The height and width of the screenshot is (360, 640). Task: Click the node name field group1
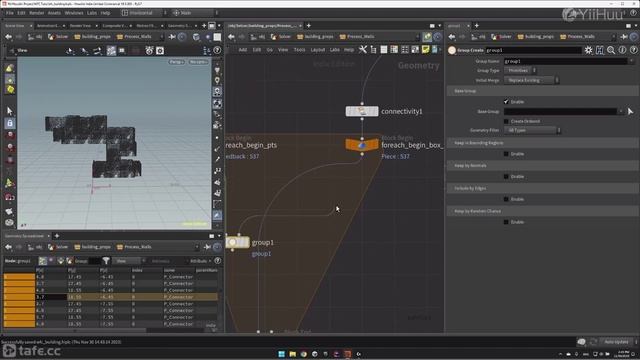[x=533, y=50]
